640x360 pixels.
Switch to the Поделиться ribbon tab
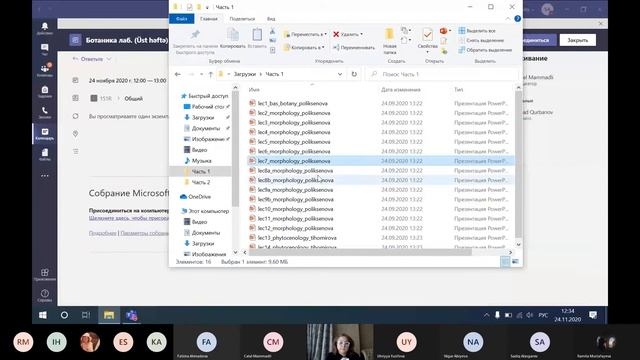point(242,19)
